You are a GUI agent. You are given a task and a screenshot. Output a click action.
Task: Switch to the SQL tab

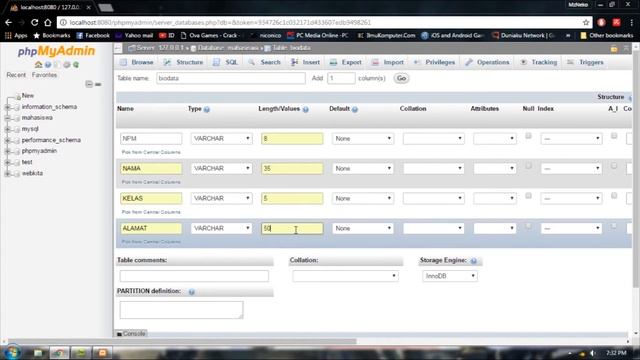pos(226,62)
